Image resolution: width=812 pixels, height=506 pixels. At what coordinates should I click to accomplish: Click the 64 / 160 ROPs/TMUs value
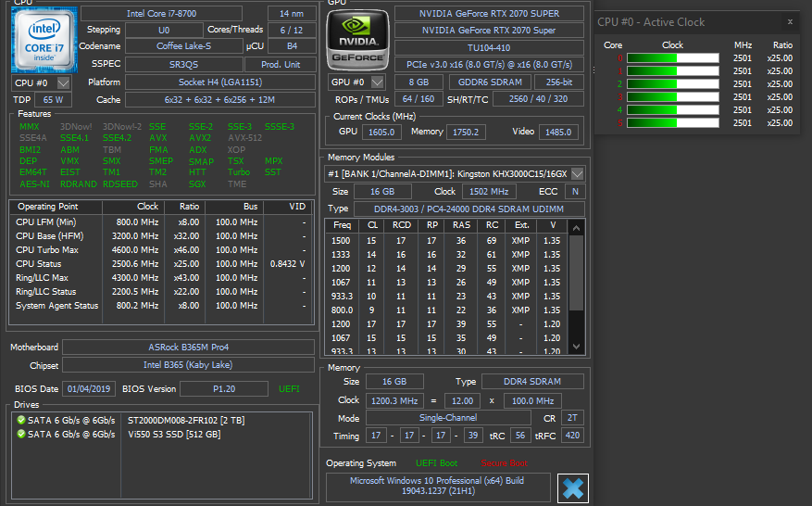click(418, 98)
